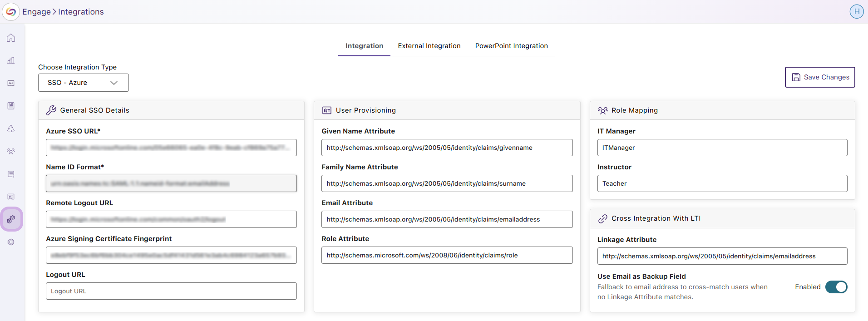This screenshot has width=868, height=321.
Task: Click the ID card icon beside User Provisioning
Action: (x=327, y=110)
